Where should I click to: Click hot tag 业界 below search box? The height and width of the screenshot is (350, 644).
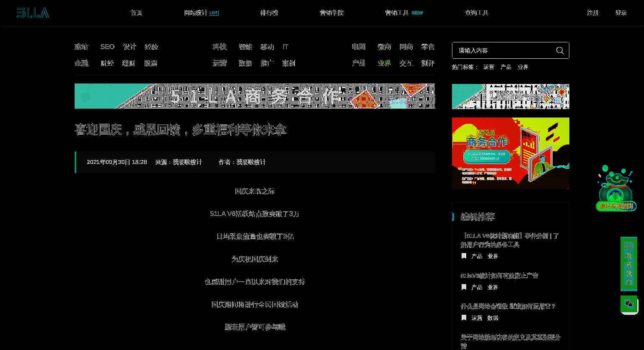tap(523, 67)
